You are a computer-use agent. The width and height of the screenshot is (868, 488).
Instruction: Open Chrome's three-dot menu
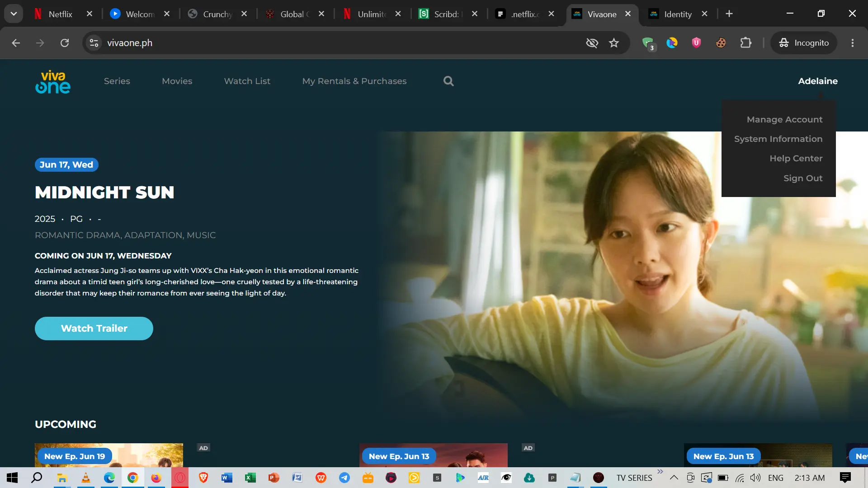click(x=853, y=43)
